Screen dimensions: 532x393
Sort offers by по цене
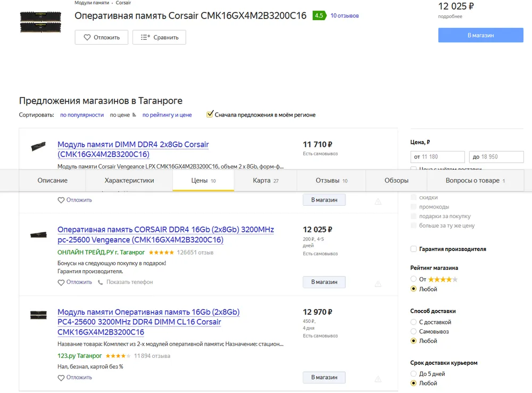tap(120, 115)
